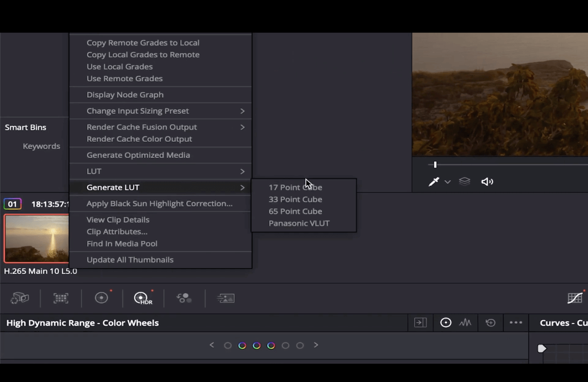Select the first HDR zone dot
This screenshot has width=588, height=382.
[227, 346]
